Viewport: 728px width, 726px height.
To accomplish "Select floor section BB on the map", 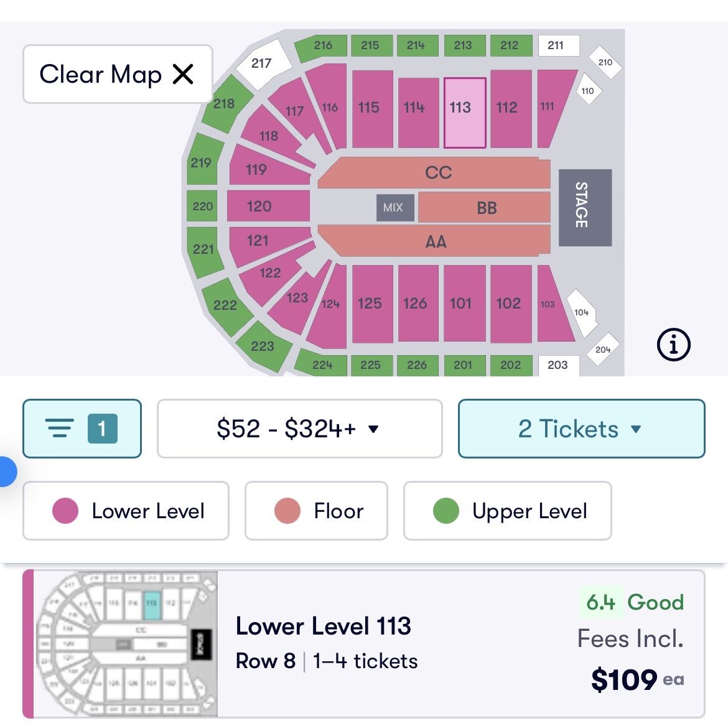I will [x=485, y=208].
